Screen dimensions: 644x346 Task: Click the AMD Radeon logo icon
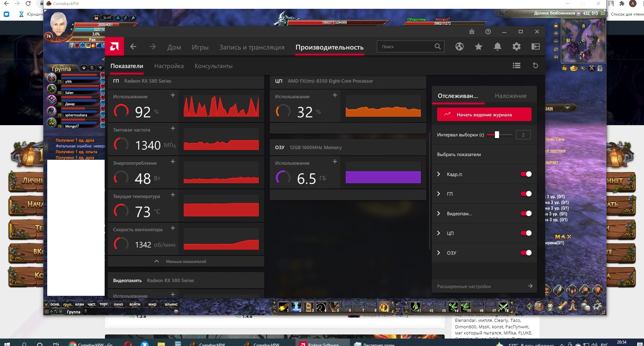point(114,46)
